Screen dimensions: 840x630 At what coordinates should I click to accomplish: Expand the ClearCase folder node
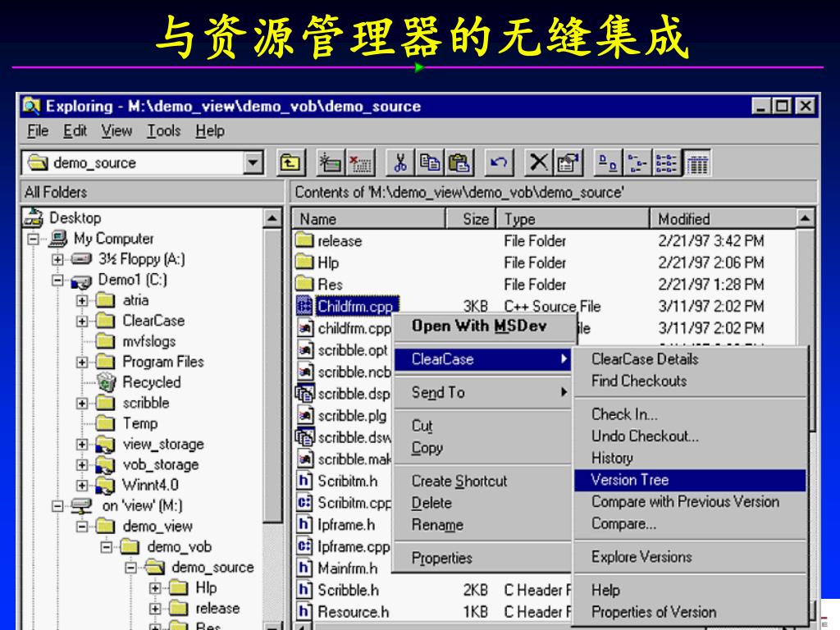pyautogui.click(x=82, y=322)
